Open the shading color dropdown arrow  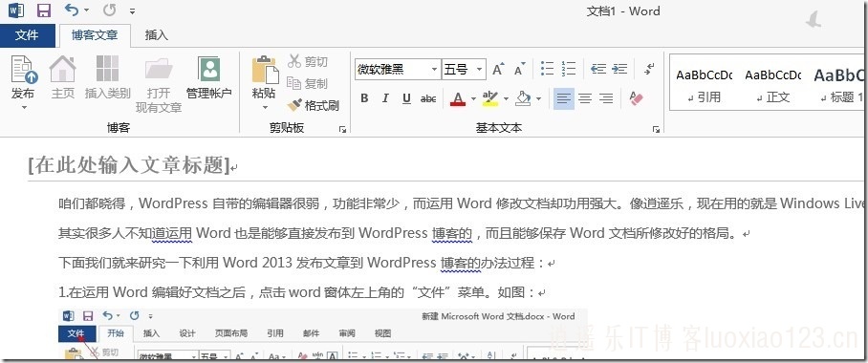538,99
